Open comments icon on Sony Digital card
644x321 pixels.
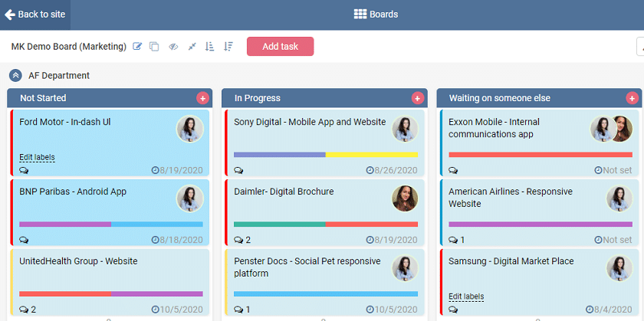(x=238, y=170)
